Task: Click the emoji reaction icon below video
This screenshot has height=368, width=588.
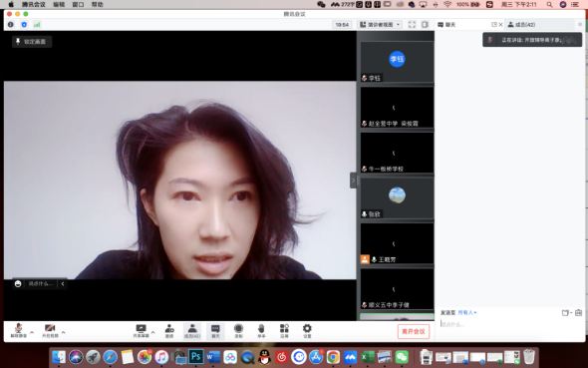Action: (x=18, y=284)
